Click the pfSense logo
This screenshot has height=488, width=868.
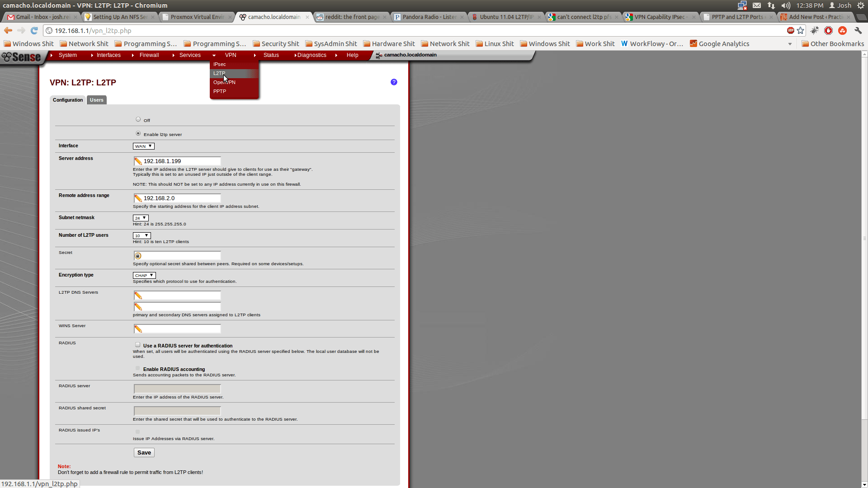(x=21, y=57)
